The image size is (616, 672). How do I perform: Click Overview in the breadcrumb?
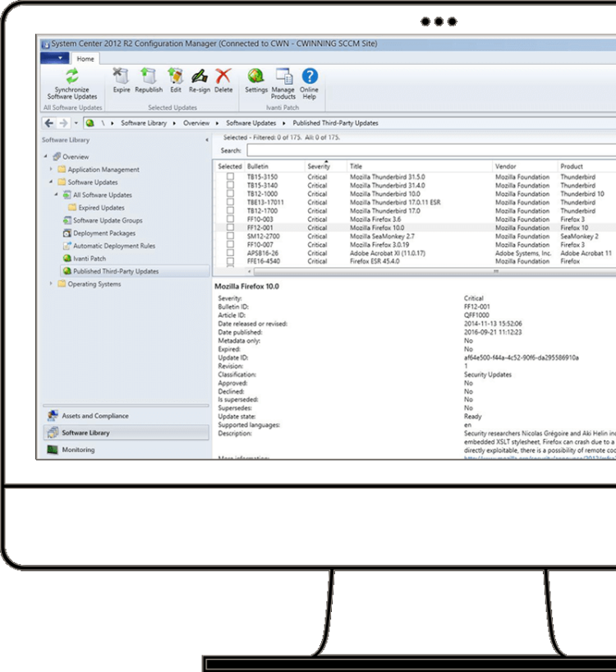coord(196,123)
